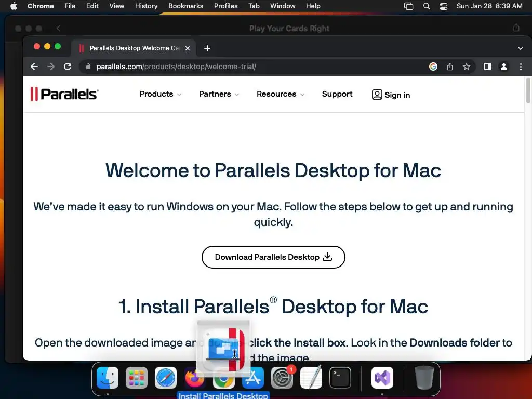
Task: Open Chrome app menu
Action: (41, 6)
